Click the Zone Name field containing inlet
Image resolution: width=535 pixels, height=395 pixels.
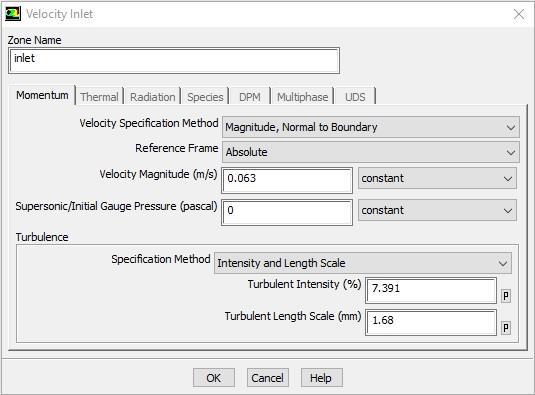pos(174,61)
